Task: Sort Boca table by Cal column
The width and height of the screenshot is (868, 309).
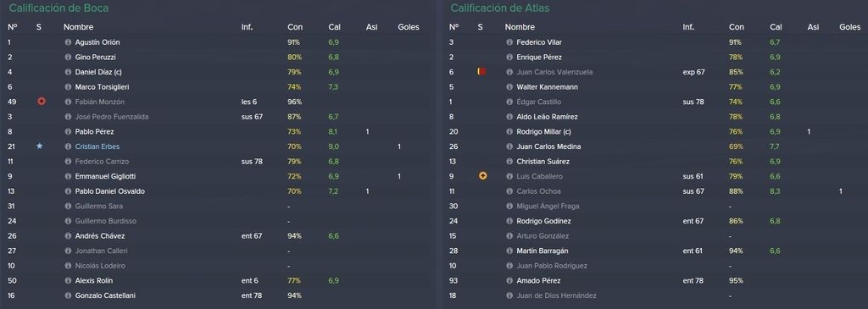Action: (x=334, y=27)
